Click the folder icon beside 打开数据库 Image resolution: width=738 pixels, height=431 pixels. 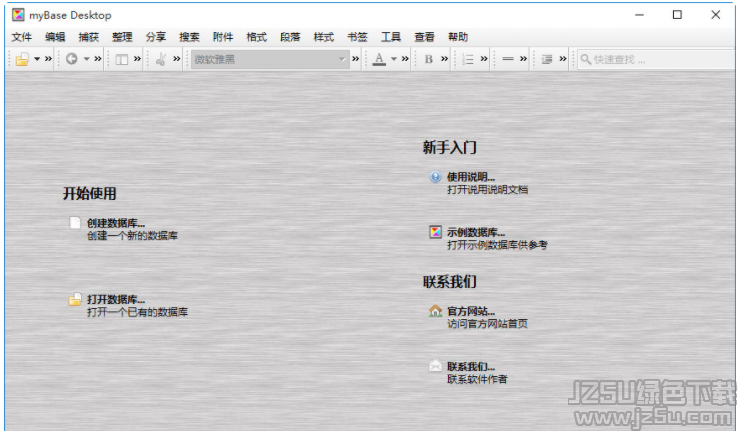click(x=75, y=299)
